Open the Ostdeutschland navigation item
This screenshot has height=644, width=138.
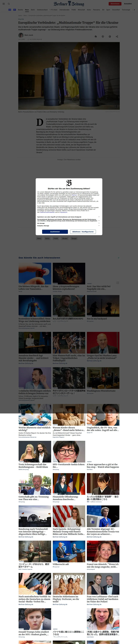[x=42, y=10]
